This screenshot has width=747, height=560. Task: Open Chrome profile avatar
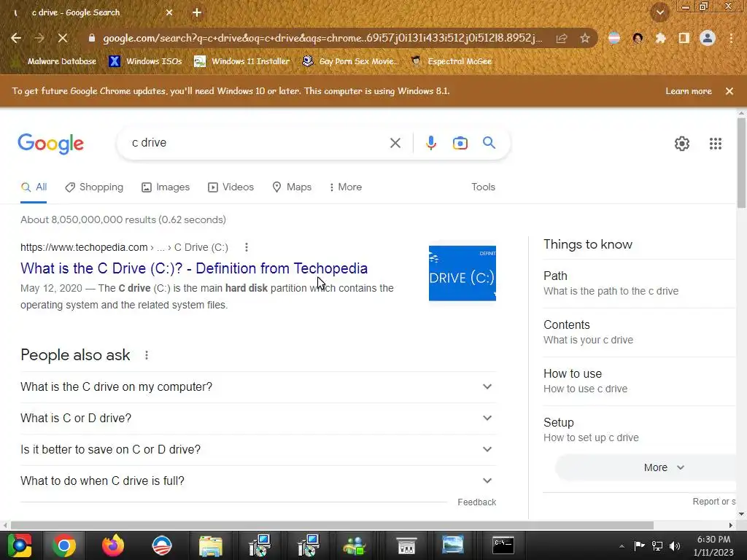click(708, 38)
